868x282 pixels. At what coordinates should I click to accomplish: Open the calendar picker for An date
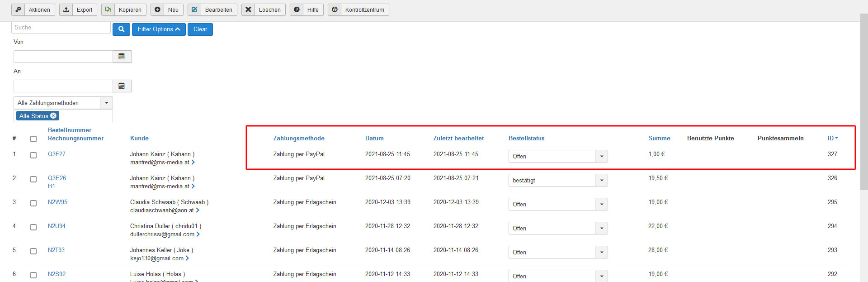click(122, 86)
